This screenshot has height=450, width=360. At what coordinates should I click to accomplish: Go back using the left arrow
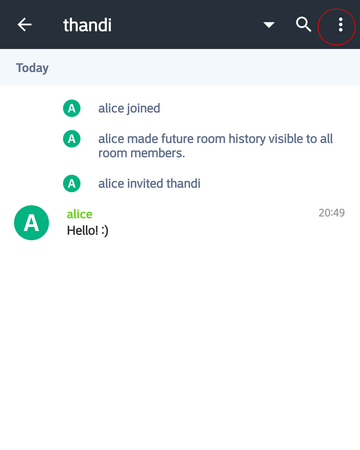tap(24, 25)
